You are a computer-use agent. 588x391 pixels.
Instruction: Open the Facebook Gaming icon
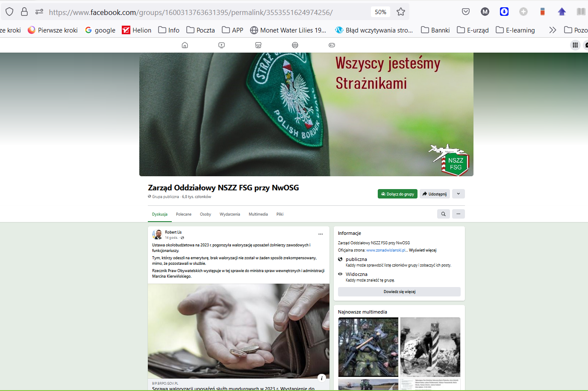tap(332, 45)
